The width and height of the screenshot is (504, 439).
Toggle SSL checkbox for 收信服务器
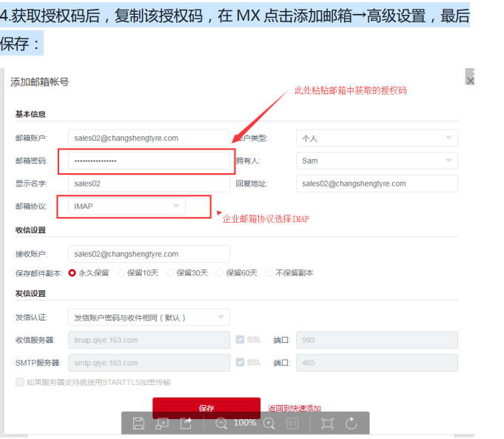240,340
